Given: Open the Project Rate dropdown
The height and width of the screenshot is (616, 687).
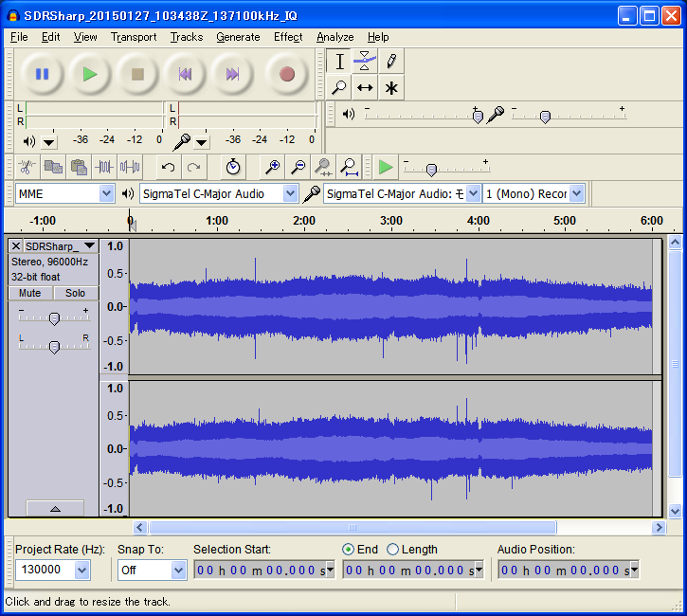Looking at the screenshot, I should (x=81, y=570).
